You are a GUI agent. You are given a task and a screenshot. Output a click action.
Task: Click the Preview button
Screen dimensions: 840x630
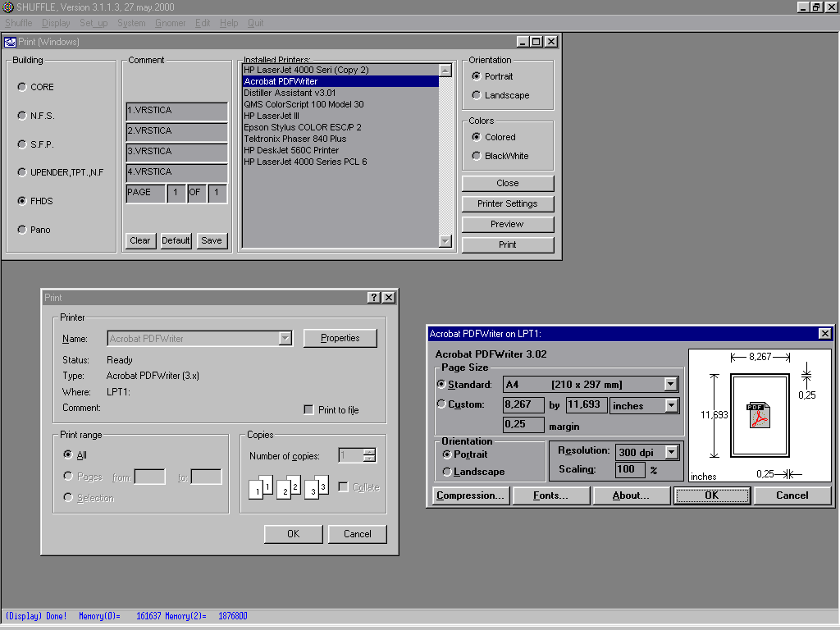[x=508, y=224]
